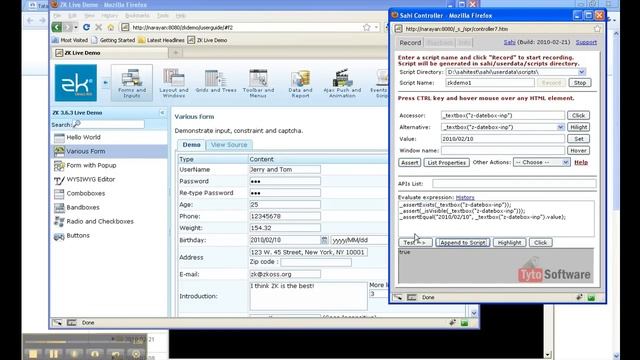This screenshot has height=360, width=640.
Task: Focus APIs List input field
Action: (514, 184)
